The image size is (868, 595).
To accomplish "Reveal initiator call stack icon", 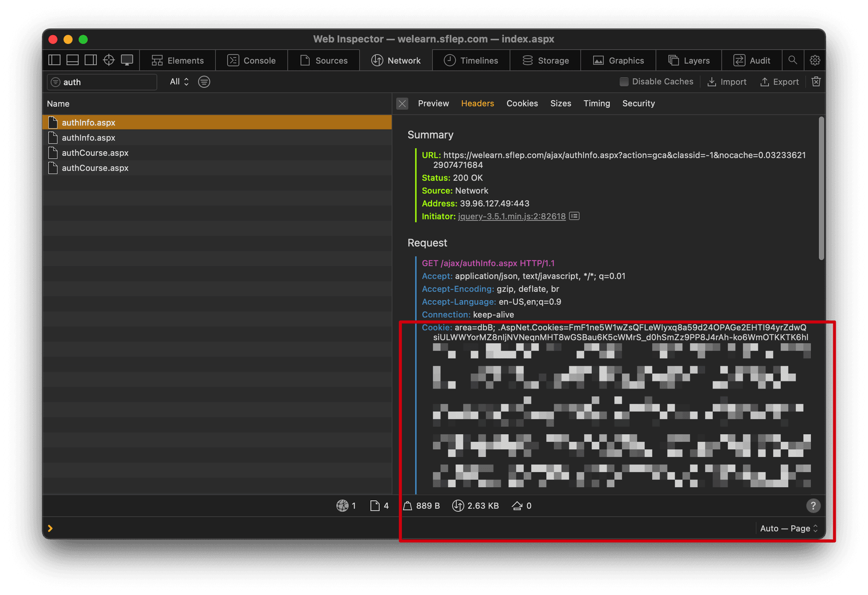I will coord(574,216).
